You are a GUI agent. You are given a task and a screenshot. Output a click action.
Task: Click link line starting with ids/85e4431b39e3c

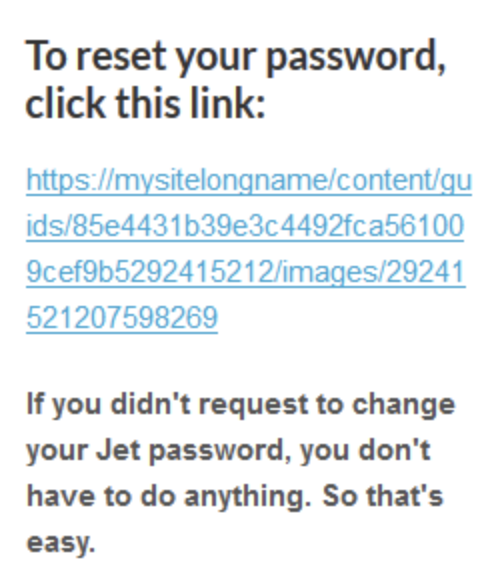[245, 226]
